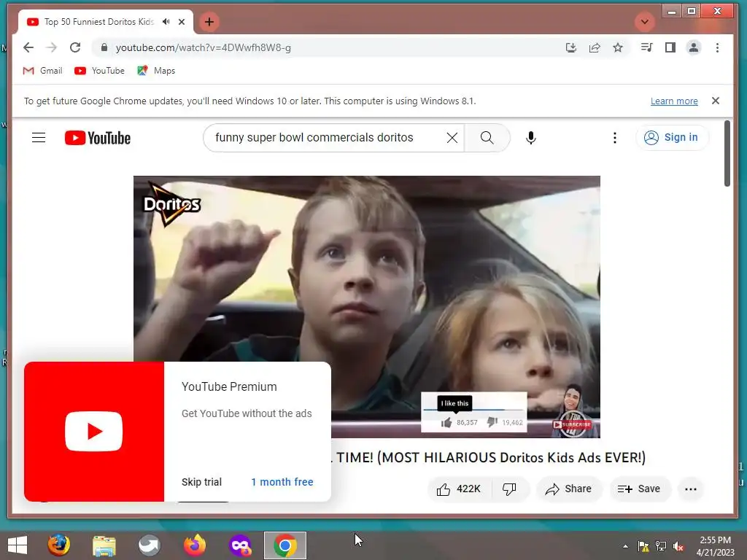
Task: Click the browser forward arrow
Action: [x=52, y=47]
